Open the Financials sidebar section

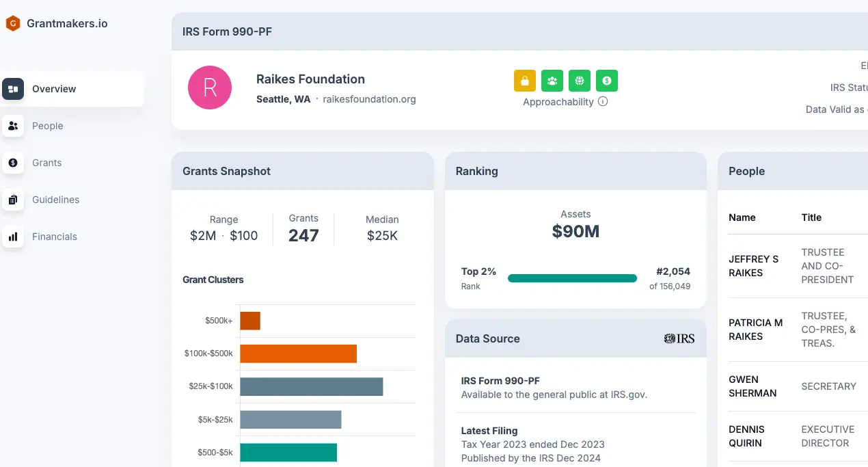[x=54, y=237]
